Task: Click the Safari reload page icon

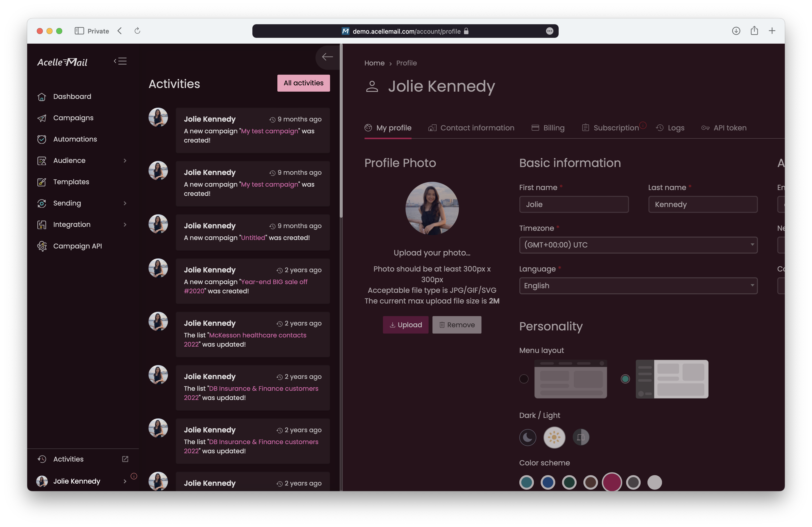Action: point(138,31)
